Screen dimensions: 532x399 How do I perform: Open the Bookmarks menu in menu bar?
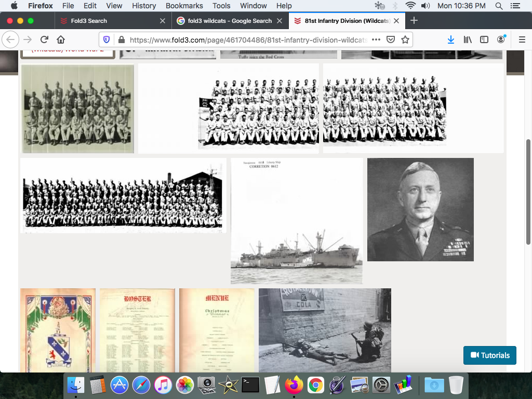(183, 6)
